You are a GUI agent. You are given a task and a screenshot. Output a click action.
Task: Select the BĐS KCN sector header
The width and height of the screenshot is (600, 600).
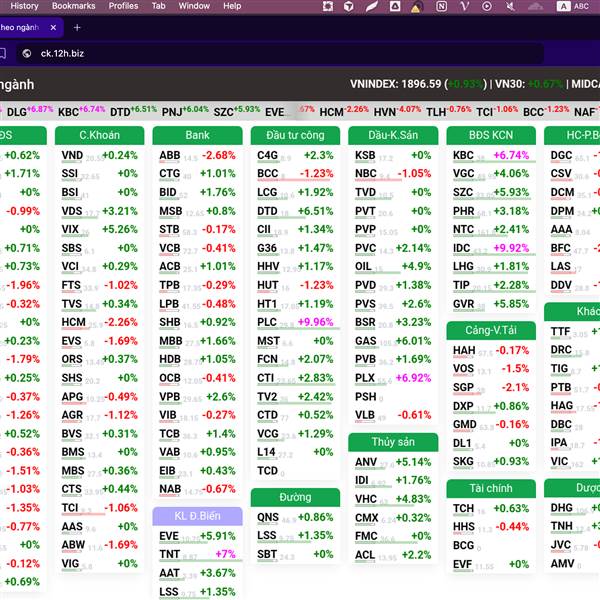click(x=491, y=135)
